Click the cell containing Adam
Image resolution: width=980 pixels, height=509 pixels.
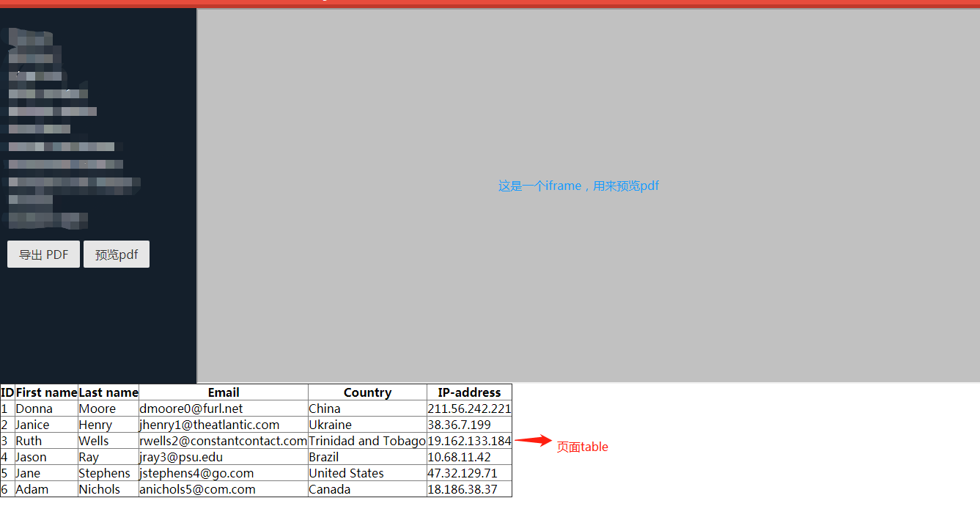click(x=46, y=489)
